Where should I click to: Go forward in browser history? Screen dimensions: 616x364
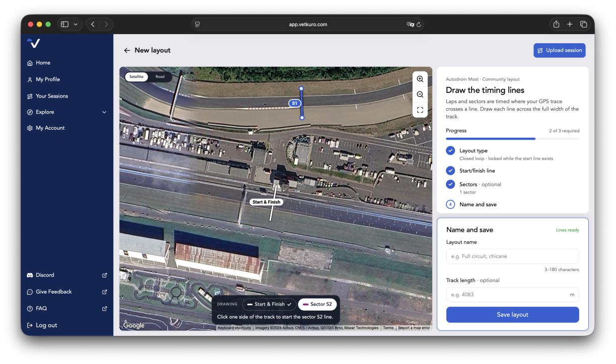(x=106, y=24)
